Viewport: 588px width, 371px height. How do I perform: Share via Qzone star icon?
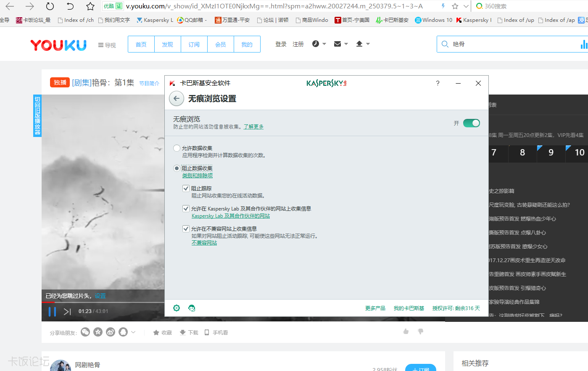98,332
